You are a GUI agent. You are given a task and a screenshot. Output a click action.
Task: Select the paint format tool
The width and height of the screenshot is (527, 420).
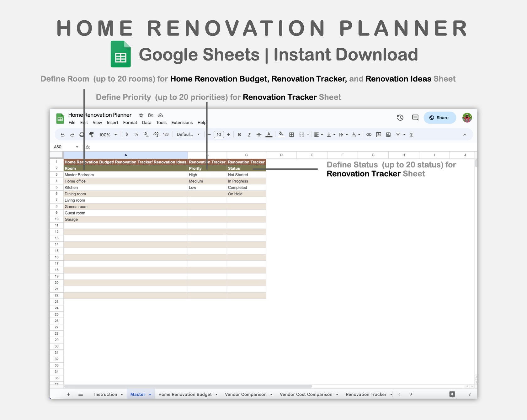click(x=91, y=134)
